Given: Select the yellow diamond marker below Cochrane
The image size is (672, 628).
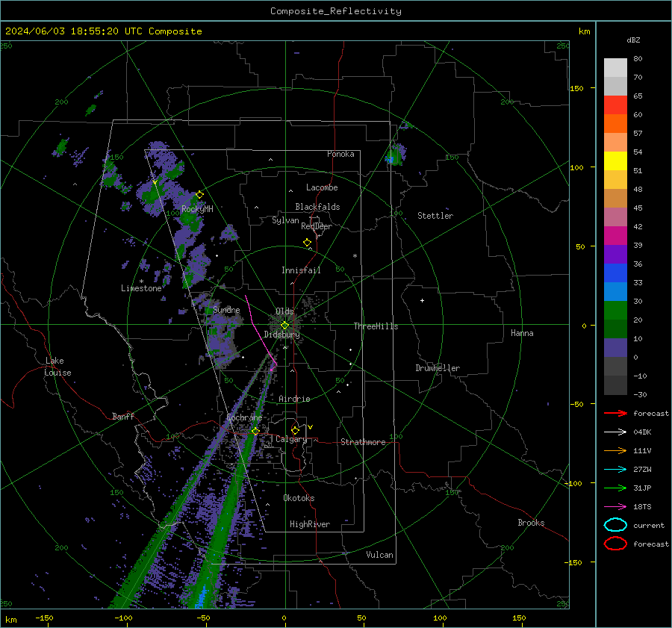Looking at the screenshot, I should tap(255, 431).
